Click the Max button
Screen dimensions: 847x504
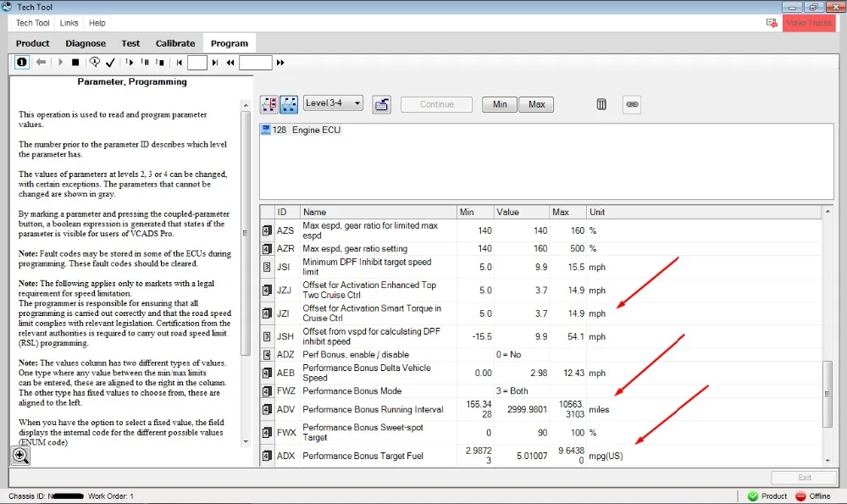pyautogui.click(x=536, y=104)
